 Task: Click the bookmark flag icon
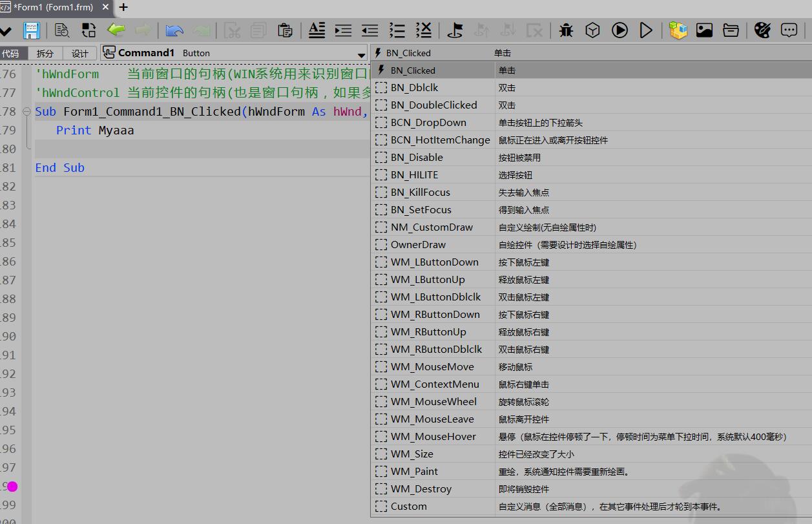tap(455, 30)
